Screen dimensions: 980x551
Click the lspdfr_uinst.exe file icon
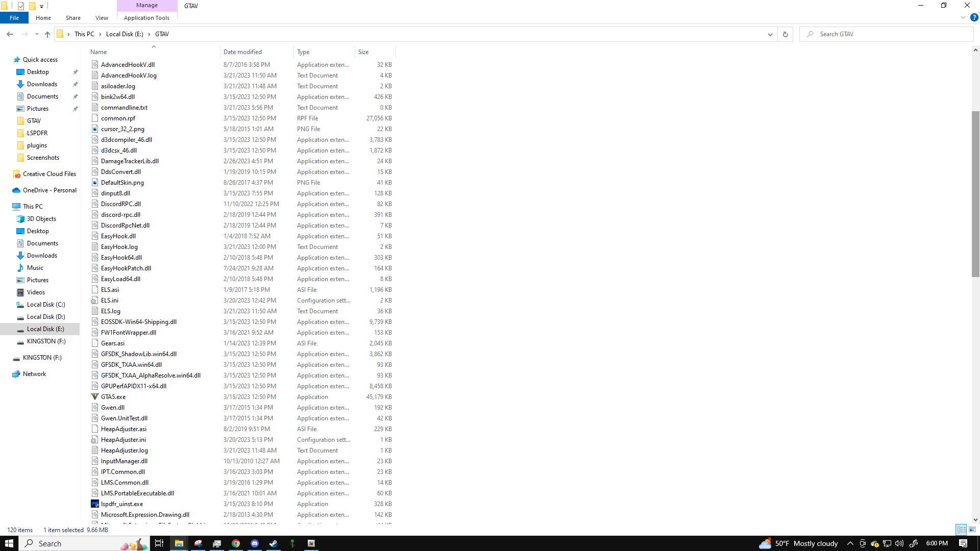point(95,504)
